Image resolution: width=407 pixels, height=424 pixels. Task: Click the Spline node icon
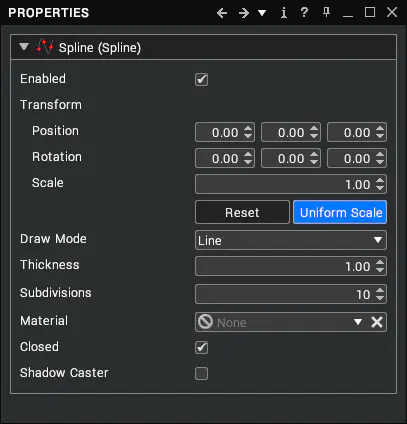[45, 47]
